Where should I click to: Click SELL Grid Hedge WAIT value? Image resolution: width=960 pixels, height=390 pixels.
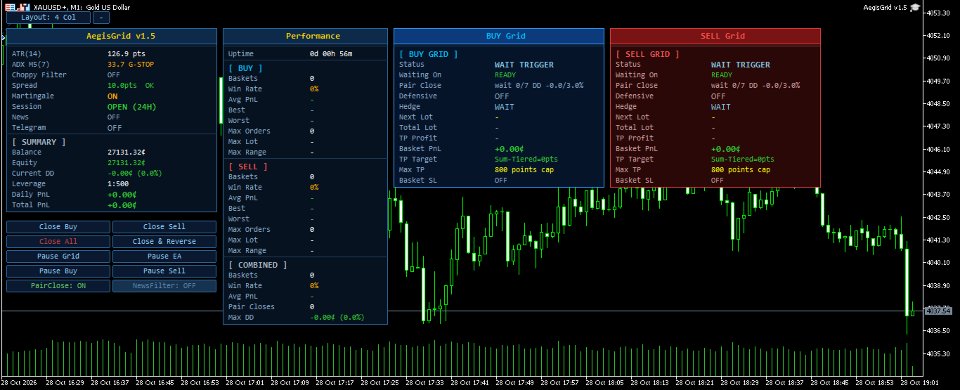(x=721, y=107)
